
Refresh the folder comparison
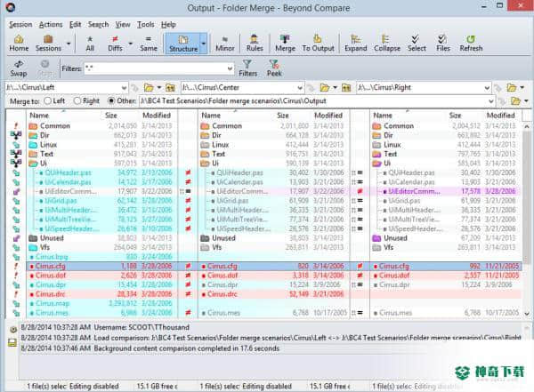coord(471,44)
